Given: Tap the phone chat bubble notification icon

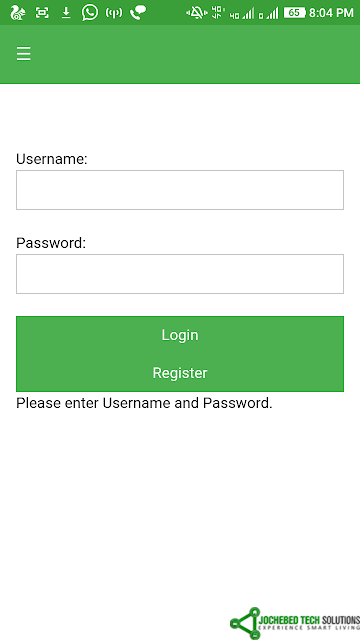Looking at the screenshot, I should [138, 13].
